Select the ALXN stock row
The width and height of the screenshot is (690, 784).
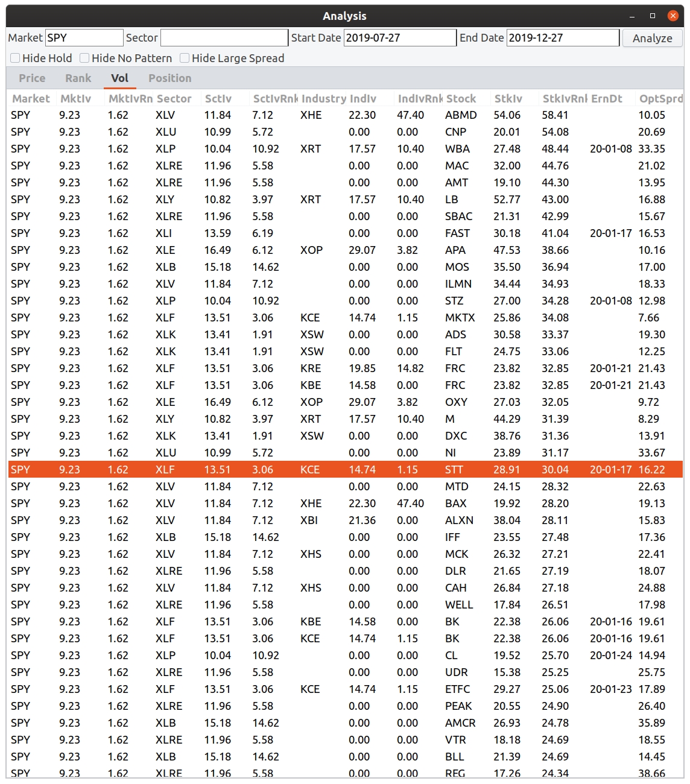click(x=346, y=520)
